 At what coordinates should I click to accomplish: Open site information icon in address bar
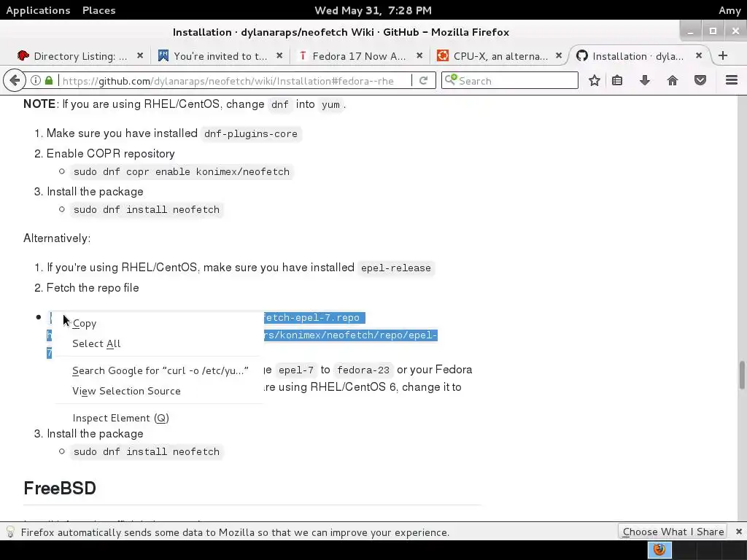[x=36, y=80]
